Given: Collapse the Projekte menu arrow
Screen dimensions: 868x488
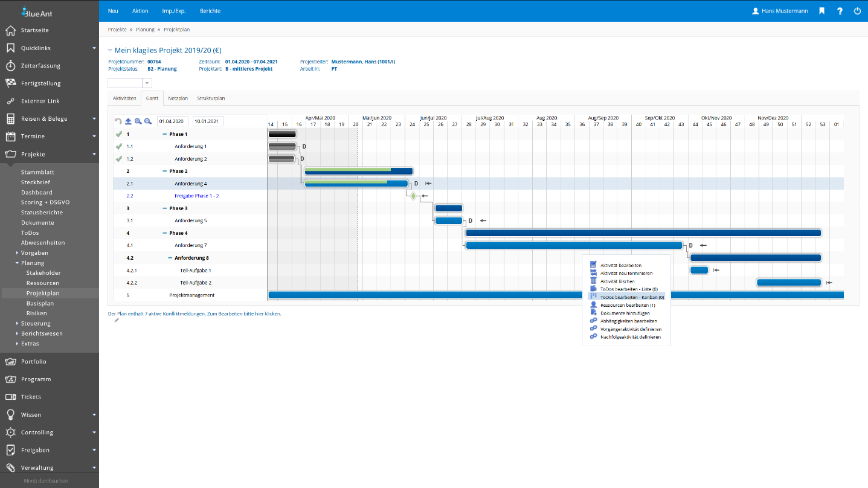Looking at the screenshot, I should (x=94, y=155).
